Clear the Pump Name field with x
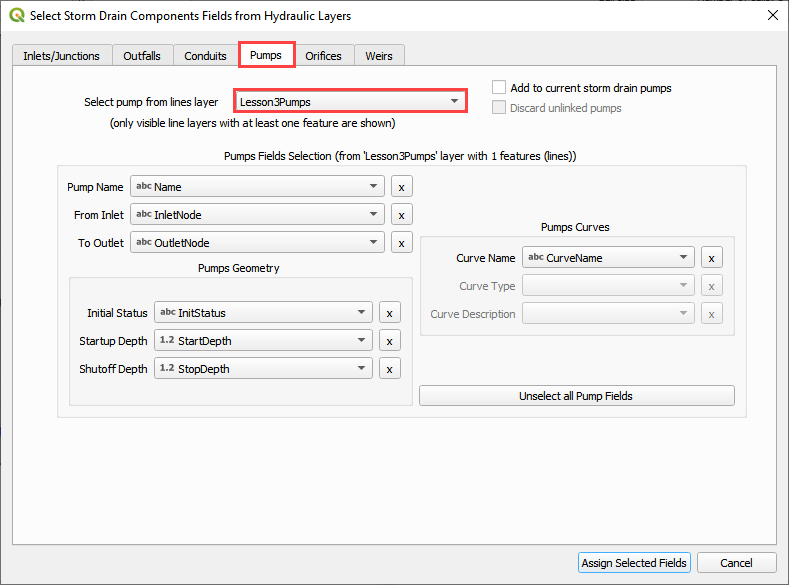The height and width of the screenshot is (585, 789). [x=400, y=187]
